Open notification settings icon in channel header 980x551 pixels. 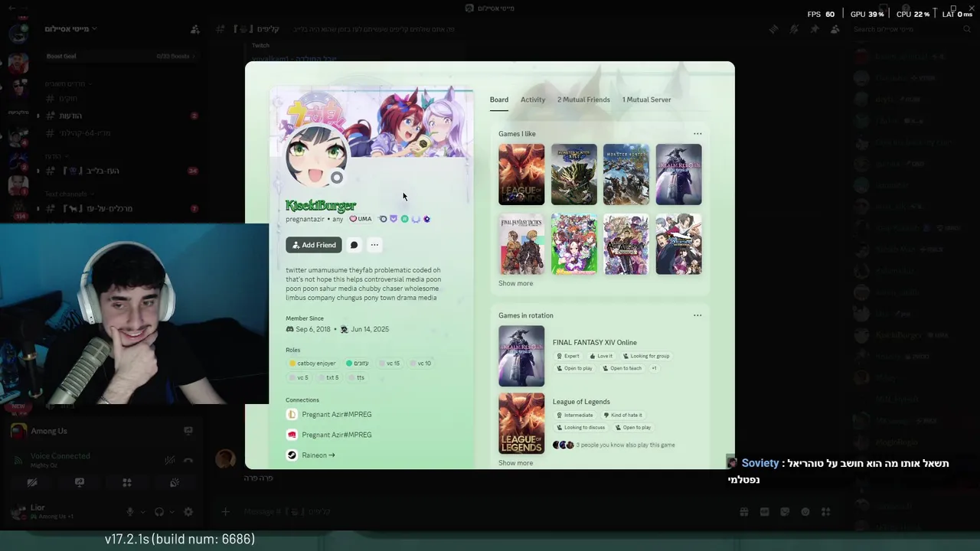(x=794, y=29)
